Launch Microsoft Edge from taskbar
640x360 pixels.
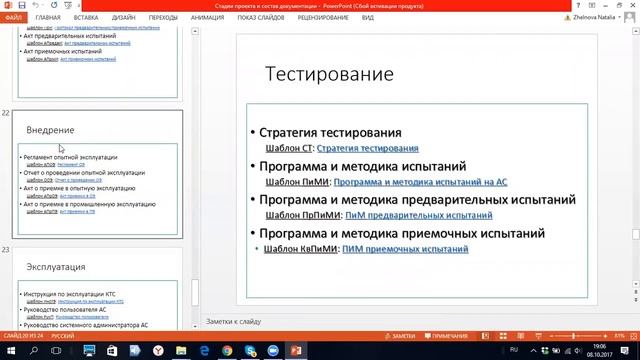pos(204,351)
